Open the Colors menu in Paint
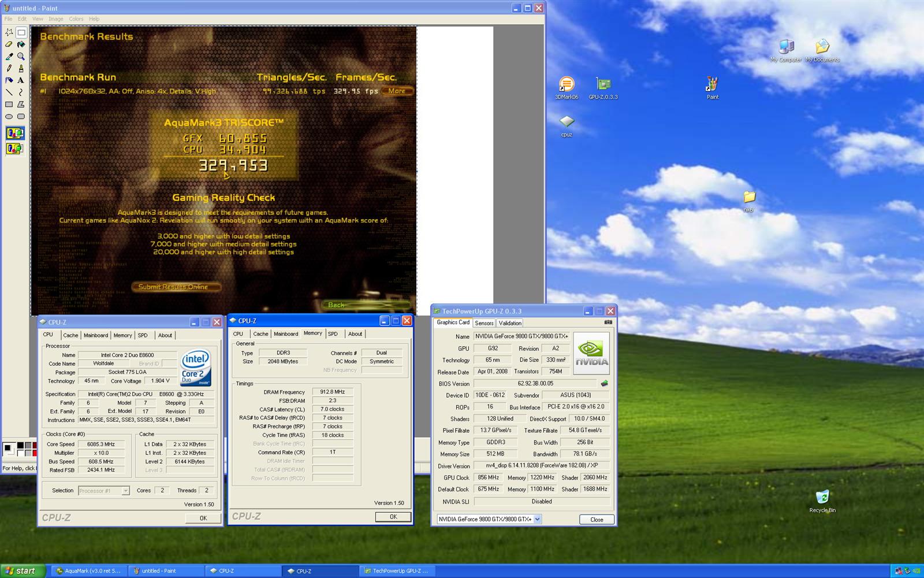924x578 pixels. click(x=76, y=19)
